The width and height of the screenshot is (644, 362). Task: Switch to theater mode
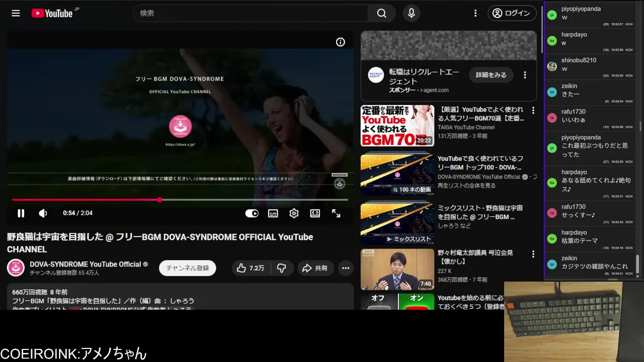point(315,213)
